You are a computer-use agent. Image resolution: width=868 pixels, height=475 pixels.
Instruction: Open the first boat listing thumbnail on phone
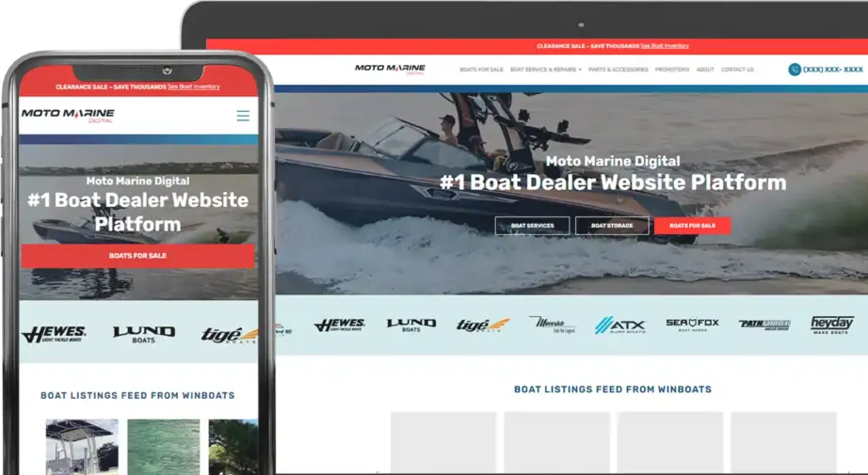82,446
